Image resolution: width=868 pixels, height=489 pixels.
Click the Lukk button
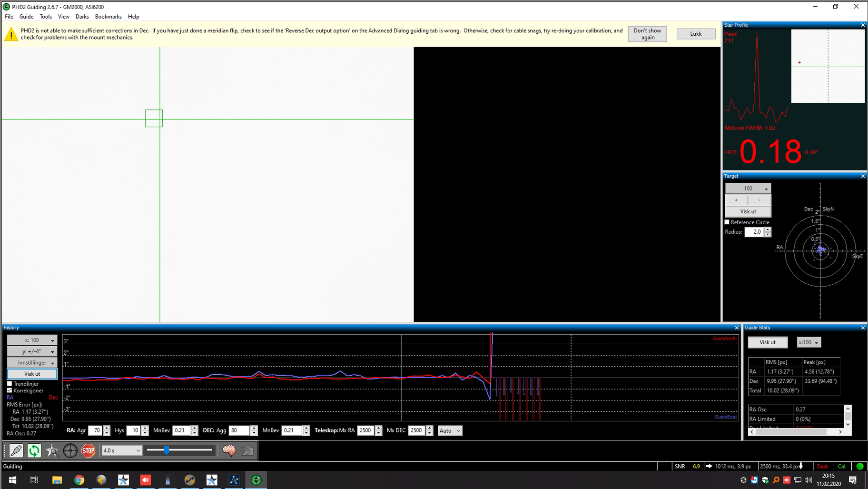click(696, 34)
